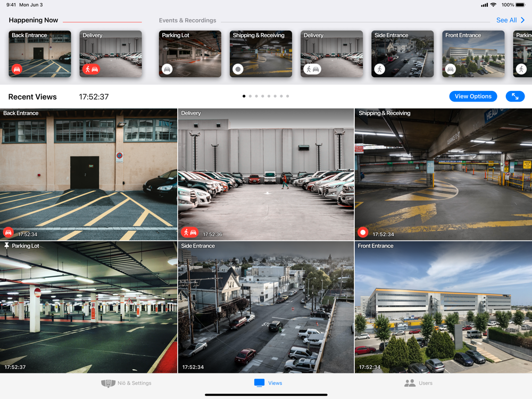Check the Wi-Fi status icon
The image size is (532, 399).
[x=493, y=5]
